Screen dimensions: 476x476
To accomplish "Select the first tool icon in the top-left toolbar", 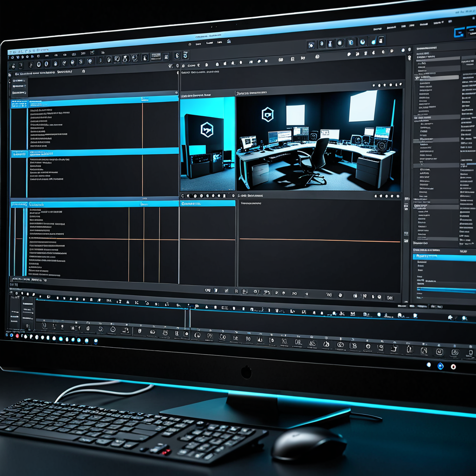I will (13, 65).
